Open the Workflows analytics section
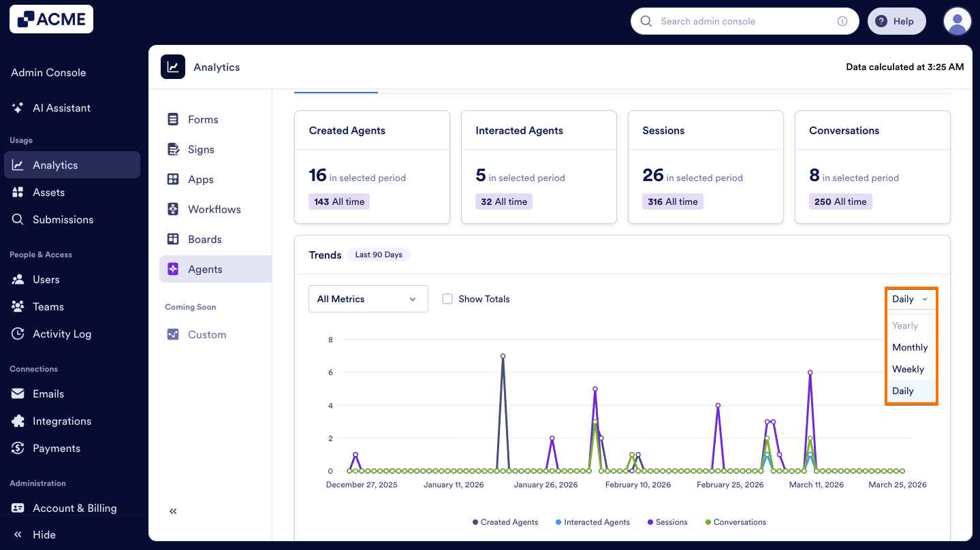 tap(214, 209)
